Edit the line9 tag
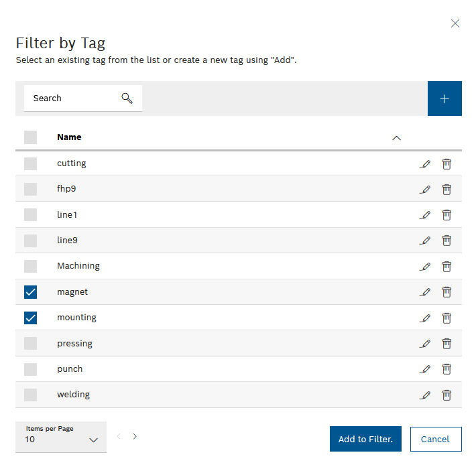 [x=425, y=241]
